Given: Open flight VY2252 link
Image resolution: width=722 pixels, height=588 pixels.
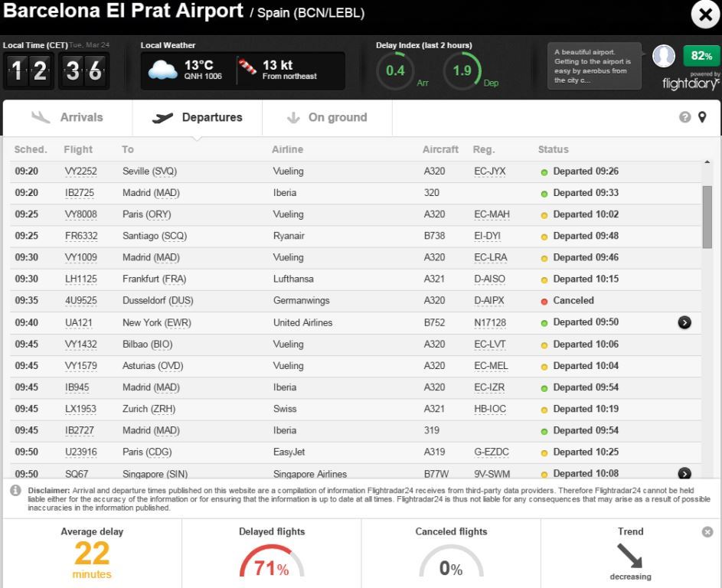Looking at the screenshot, I should click(81, 171).
